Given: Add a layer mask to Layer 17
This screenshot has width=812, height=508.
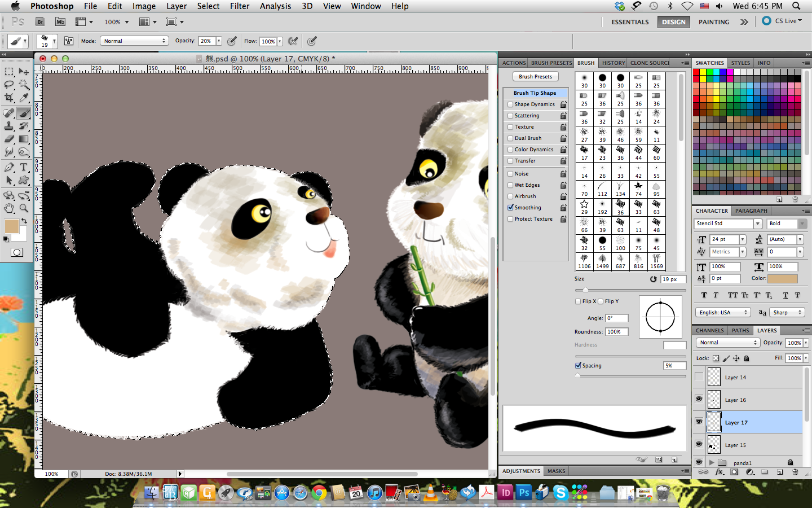Looking at the screenshot, I should (x=734, y=472).
